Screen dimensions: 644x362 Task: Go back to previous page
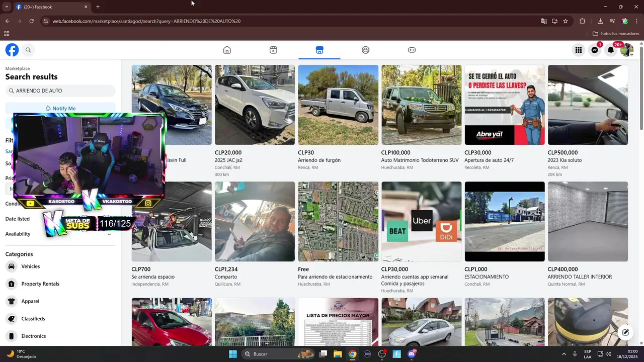[7, 21]
